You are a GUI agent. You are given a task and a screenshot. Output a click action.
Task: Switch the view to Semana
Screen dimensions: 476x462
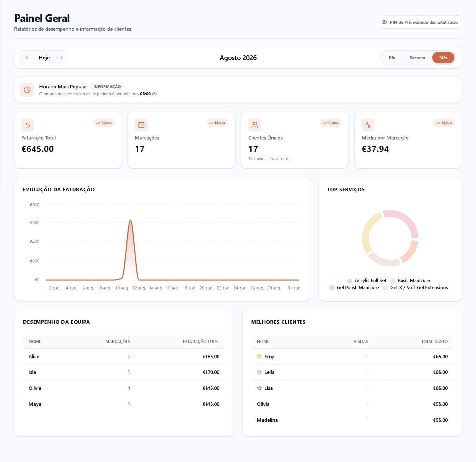tap(417, 58)
